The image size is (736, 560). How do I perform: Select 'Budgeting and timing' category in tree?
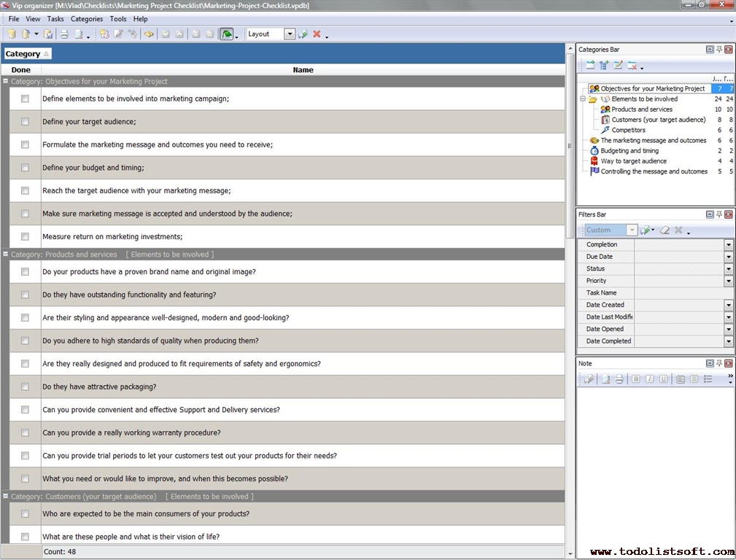[x=630, y=151]
